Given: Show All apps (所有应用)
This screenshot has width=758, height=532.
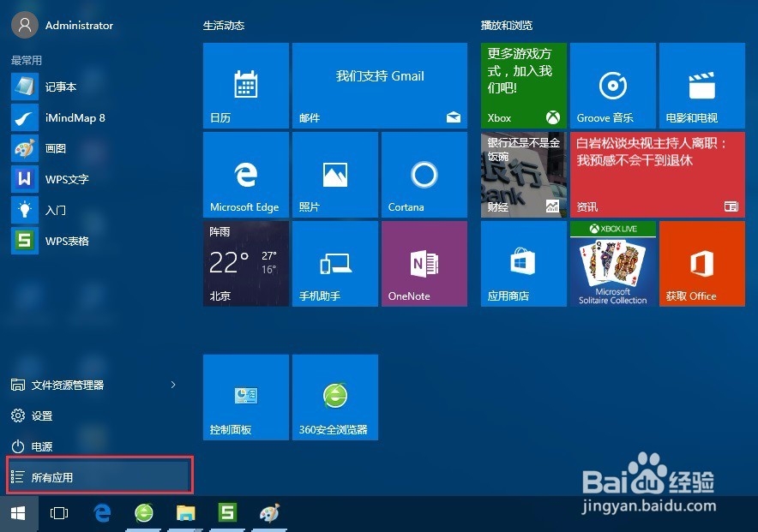Looking at the screenshot, I should (x=99, y=477).
